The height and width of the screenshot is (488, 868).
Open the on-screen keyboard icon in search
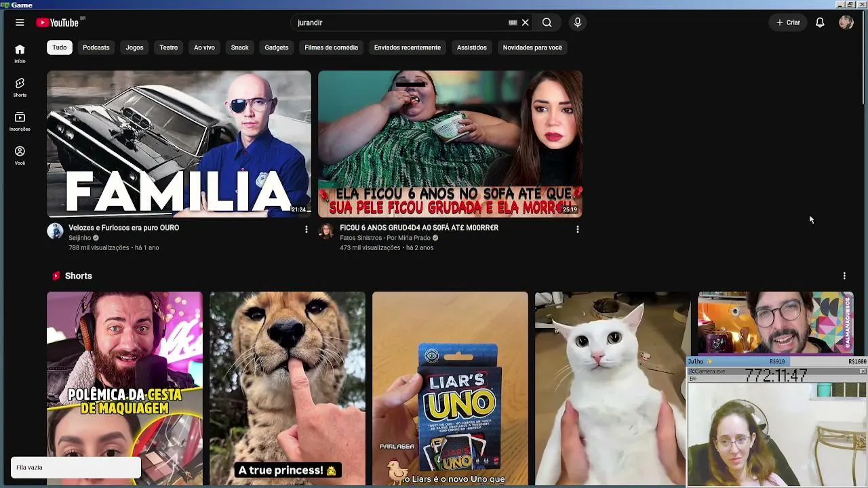[x=513, y=22]
